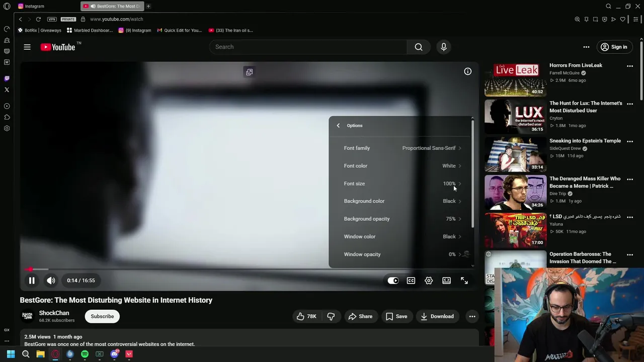The width and height of the screenshot is (644, 362).
Task: Open Twitch in the Opera sidebar
Action: 7,78
